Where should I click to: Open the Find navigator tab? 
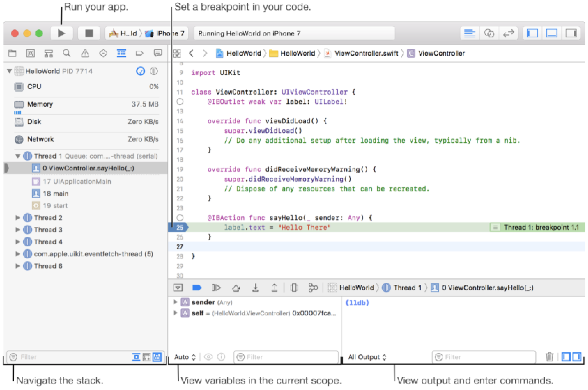[x=67, y=53]
